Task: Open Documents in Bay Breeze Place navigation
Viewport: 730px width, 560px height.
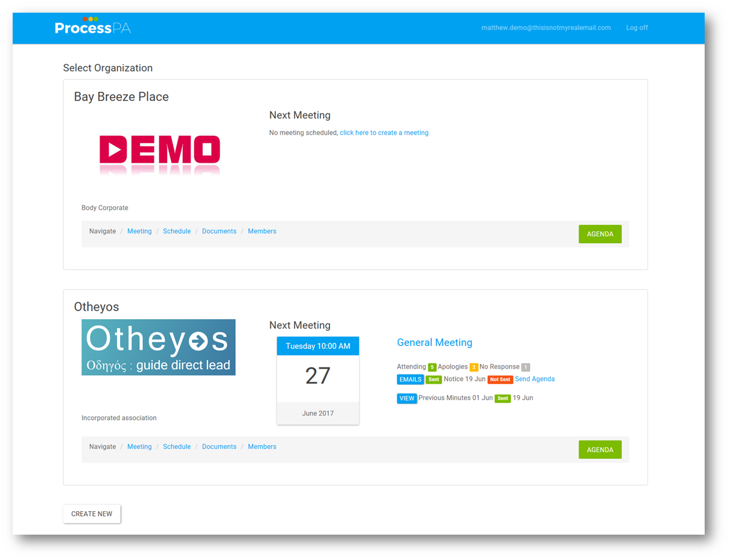Action: pyautogui.click(x=219, y=231)
